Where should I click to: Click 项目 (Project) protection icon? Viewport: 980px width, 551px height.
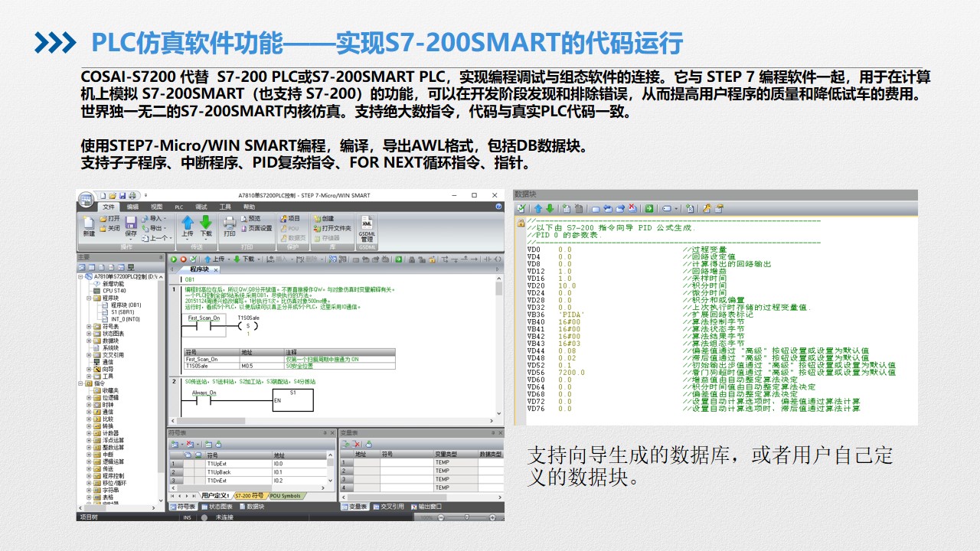tap(289, 219)
